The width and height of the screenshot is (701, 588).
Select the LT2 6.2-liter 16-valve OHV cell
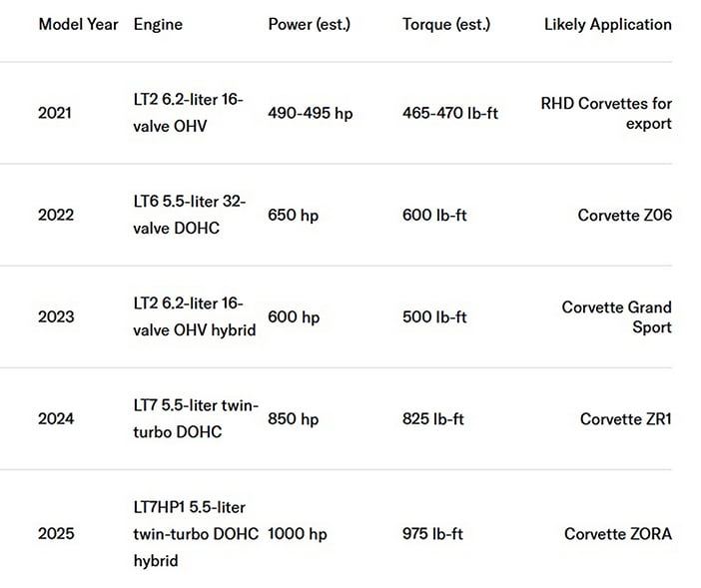[x=188, y=113]
